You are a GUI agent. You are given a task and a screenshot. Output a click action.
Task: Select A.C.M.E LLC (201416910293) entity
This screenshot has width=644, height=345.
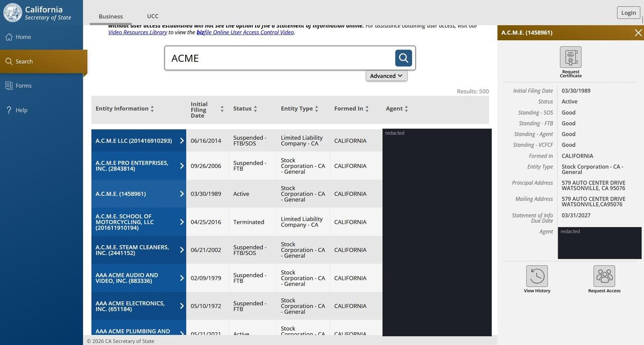134,141
